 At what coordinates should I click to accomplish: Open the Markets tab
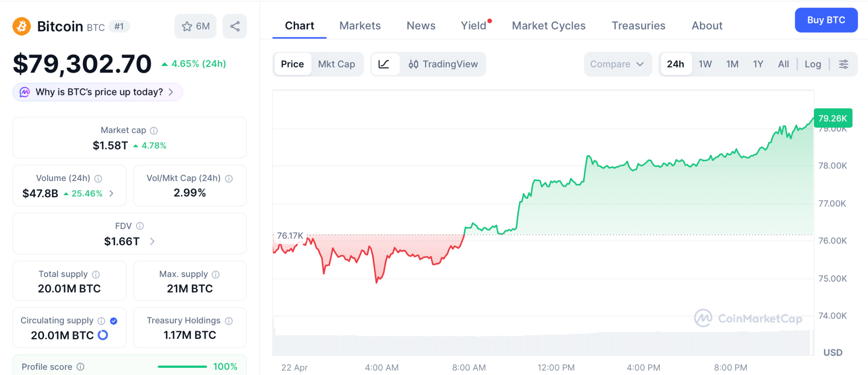[360, 26]
